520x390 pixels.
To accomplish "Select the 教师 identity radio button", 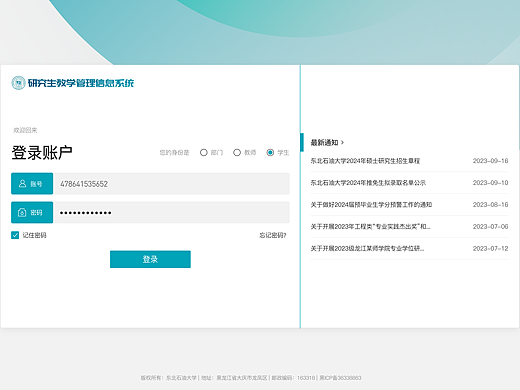I will click(x=237, y=152).
